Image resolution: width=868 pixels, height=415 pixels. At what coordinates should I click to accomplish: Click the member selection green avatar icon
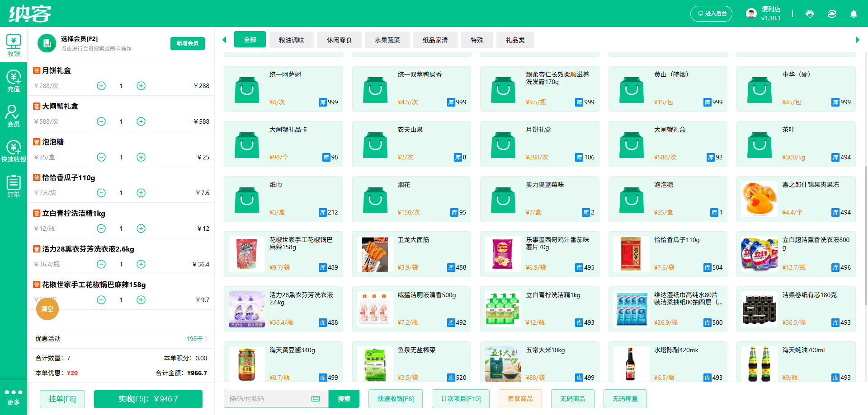tap(47, 43)
